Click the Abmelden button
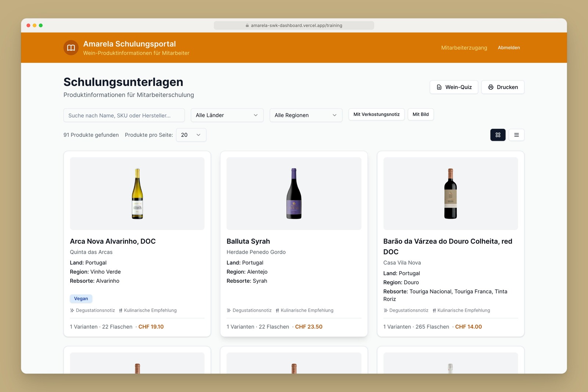Screen dimensions: 588x392 pos(509,48)
